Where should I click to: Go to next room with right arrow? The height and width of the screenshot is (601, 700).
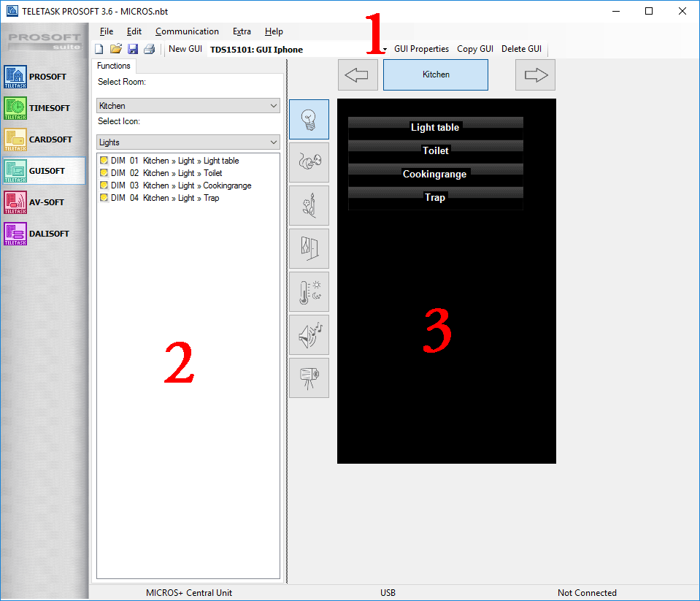535,74
